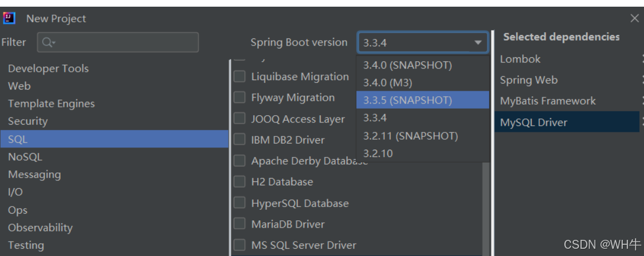Choose version 3.4.0 (M3)

[422, 82]
